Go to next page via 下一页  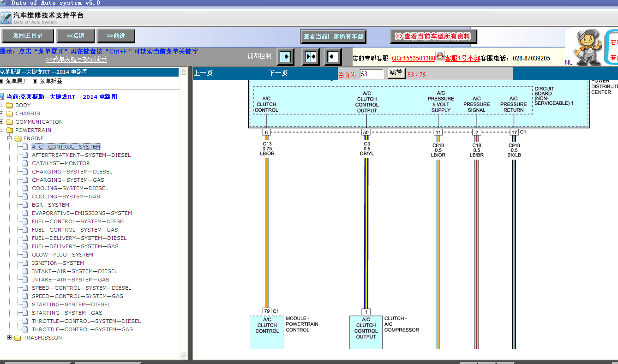point(278,73)
